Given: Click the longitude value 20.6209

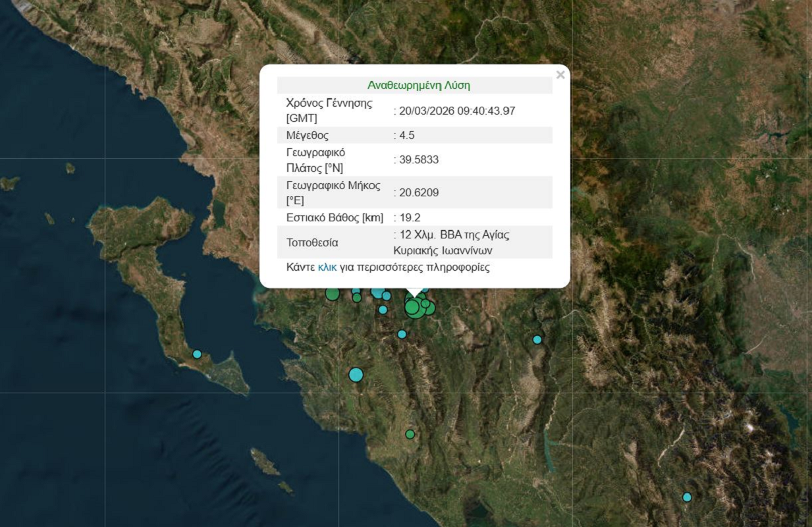Looking at the screenshot, I should 418,192.
